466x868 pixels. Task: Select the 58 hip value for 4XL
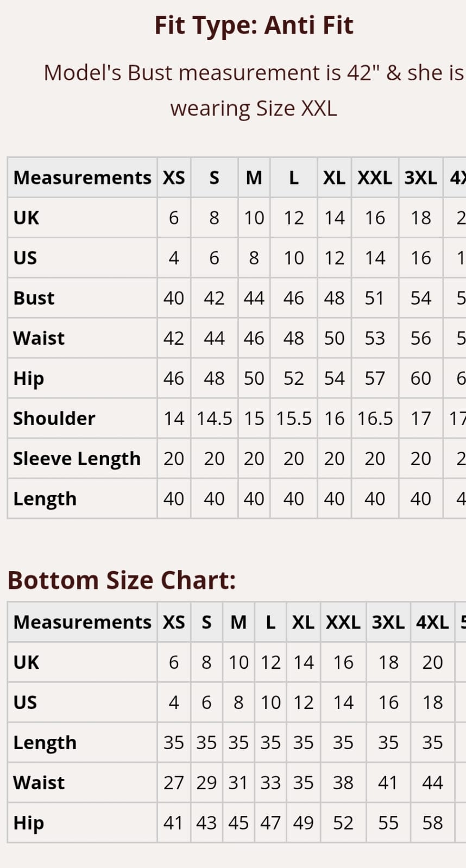tap(432, 823)
